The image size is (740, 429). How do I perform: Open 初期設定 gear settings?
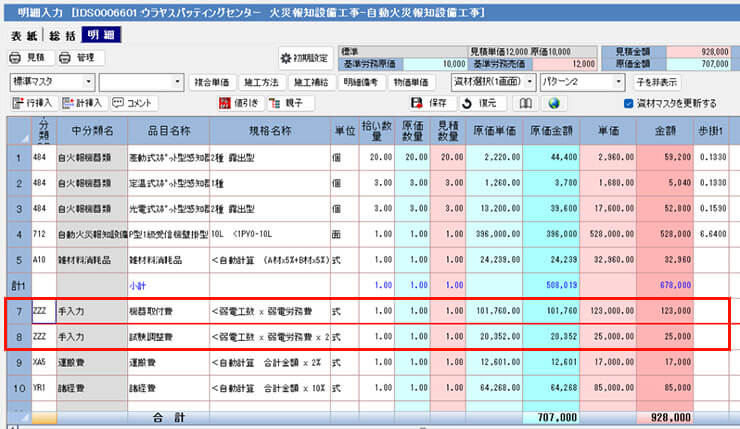coord(304,58)
